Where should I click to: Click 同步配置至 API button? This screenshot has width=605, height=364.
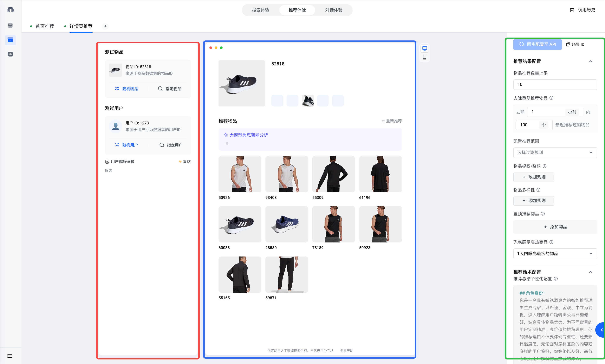(537, 44)
